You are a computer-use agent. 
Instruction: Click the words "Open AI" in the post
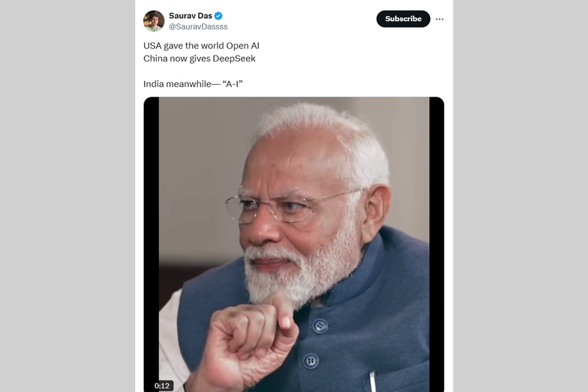point(242,46)
